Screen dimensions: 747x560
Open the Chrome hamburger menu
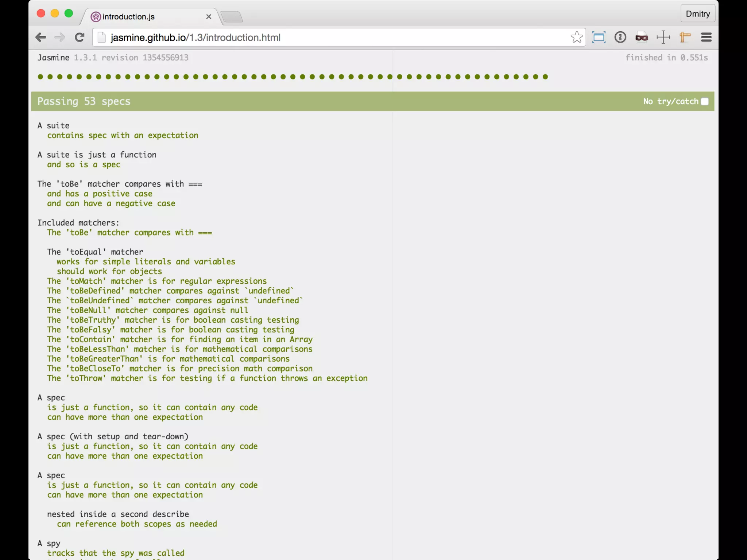pyautogui.click(x=706, y=37)
